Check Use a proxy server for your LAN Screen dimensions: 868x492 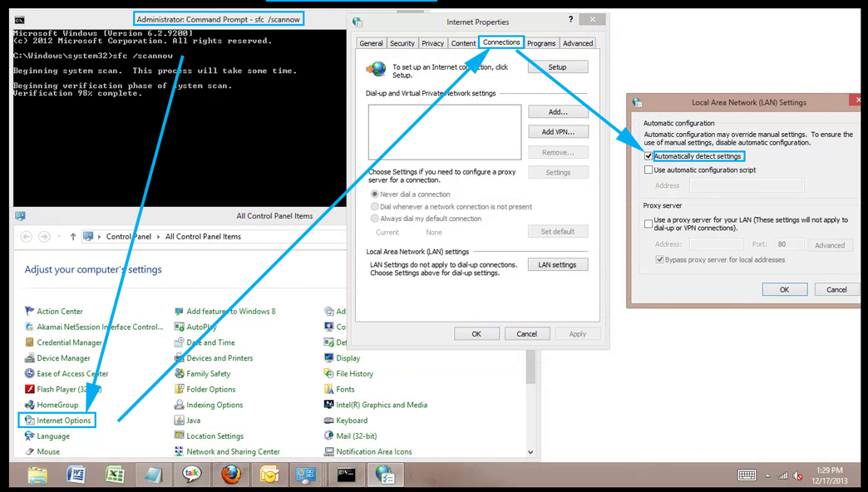point(649,224)
